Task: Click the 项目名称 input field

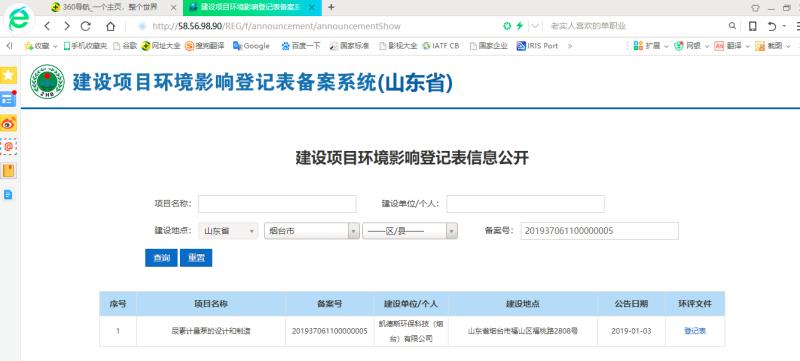Action: point(277,204)
